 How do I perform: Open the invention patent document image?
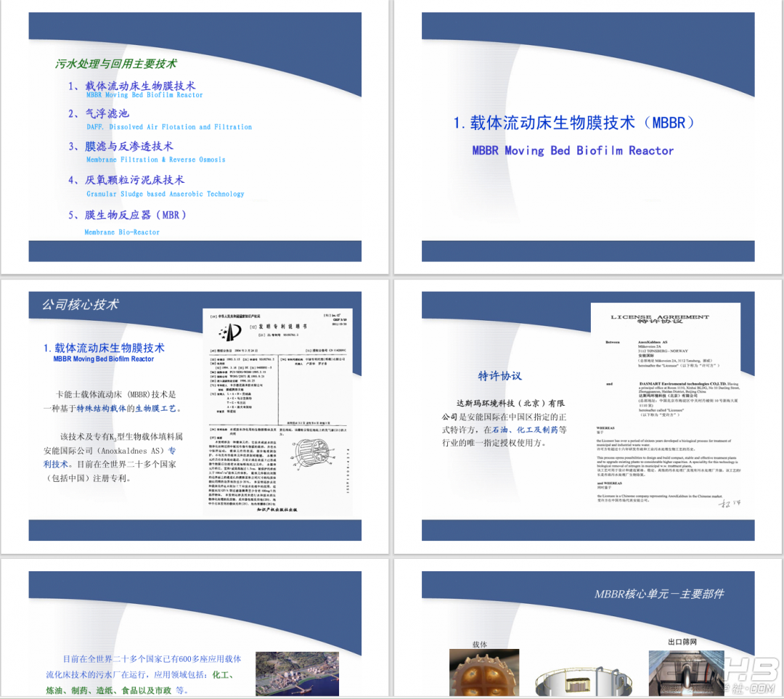pos(277,412)
